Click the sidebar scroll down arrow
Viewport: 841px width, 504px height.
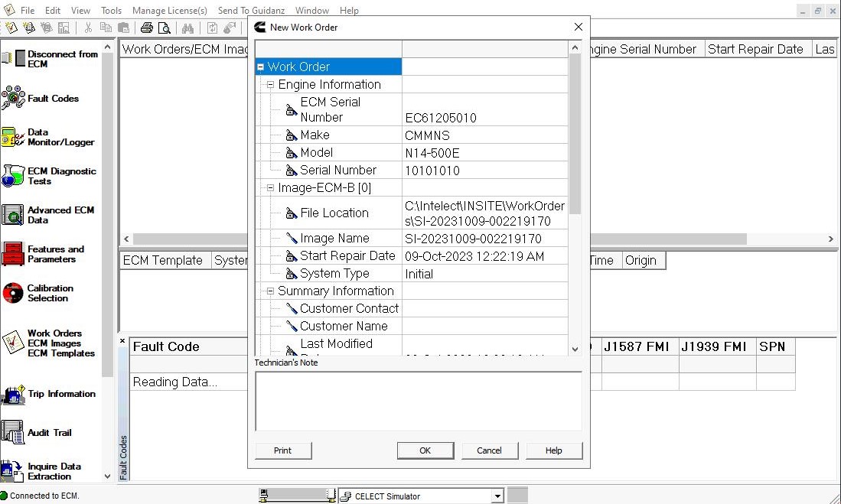click(107, 476)
